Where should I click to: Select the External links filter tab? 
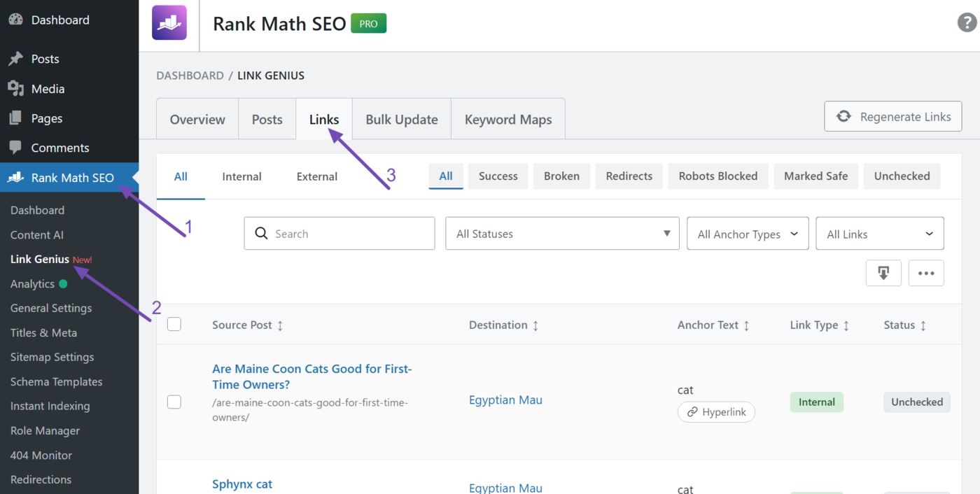(317, 176)
